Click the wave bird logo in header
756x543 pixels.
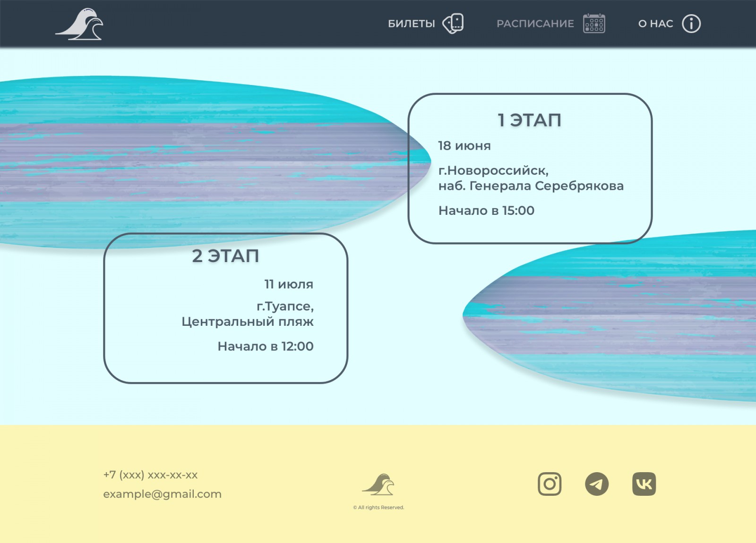79,24
